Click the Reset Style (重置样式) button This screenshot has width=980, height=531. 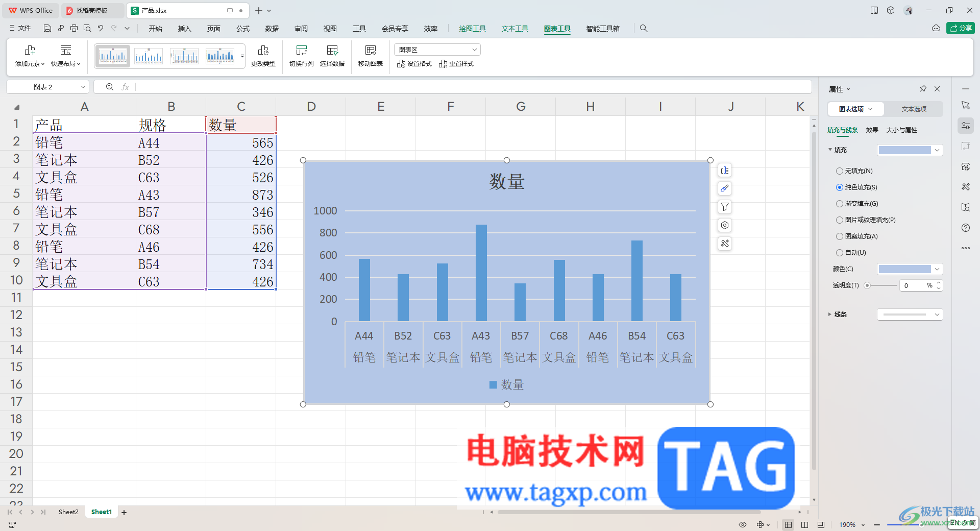pyautogui.click(x=456, y=64)
